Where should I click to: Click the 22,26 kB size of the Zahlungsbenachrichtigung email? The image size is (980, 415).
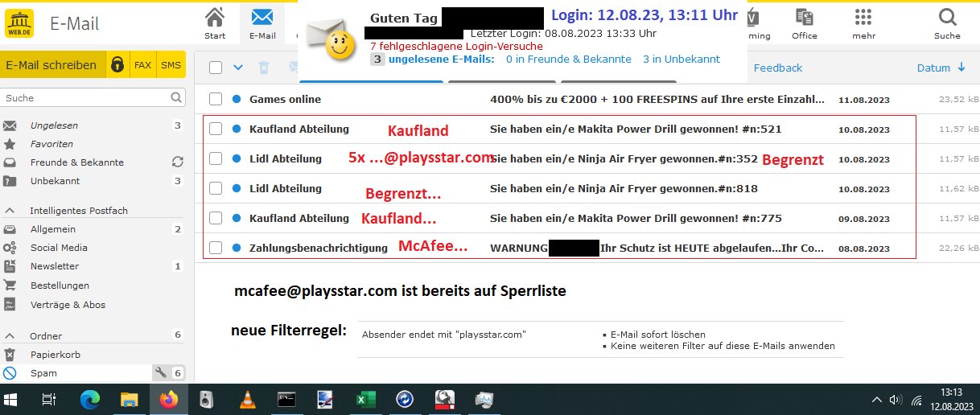[959, 249]
